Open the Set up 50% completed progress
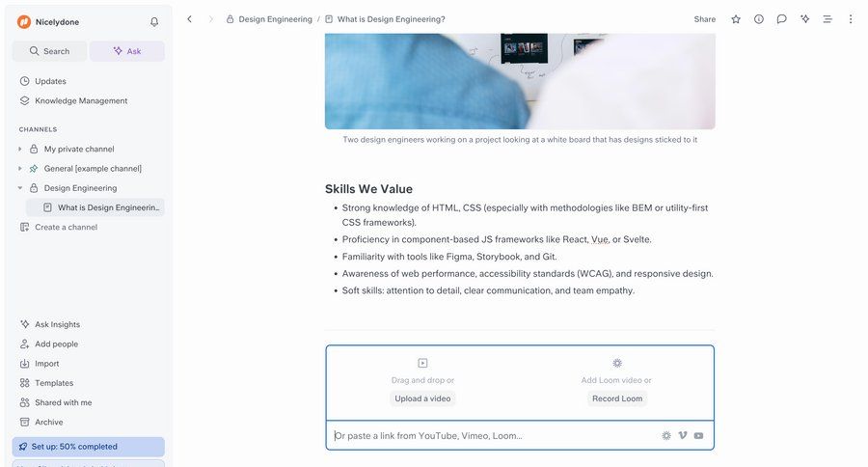This screenshot has width=868, height=467. (89, 447)
